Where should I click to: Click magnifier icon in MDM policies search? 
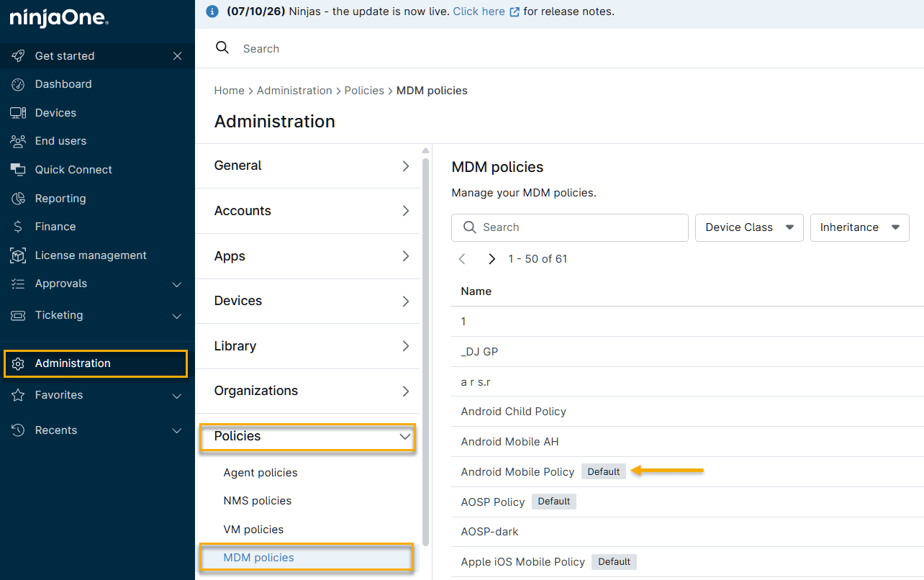coord(470,227)
